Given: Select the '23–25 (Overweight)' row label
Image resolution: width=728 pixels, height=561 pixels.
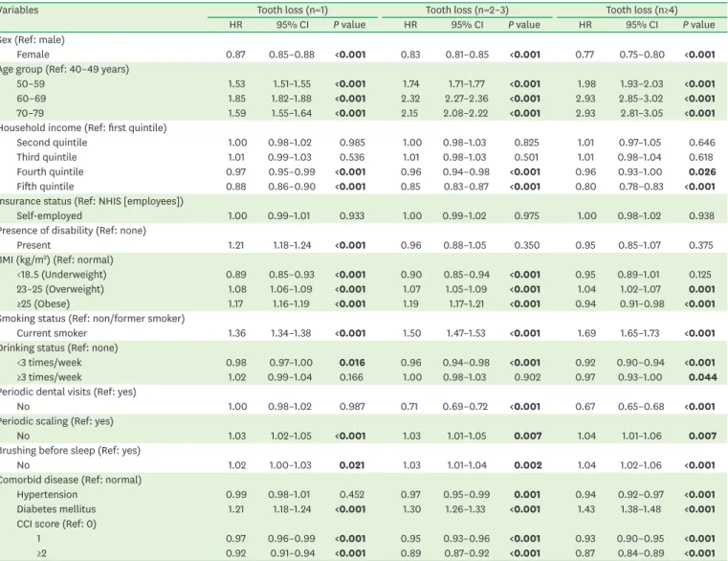Looking at the screenshot, I should click(60, 289).
